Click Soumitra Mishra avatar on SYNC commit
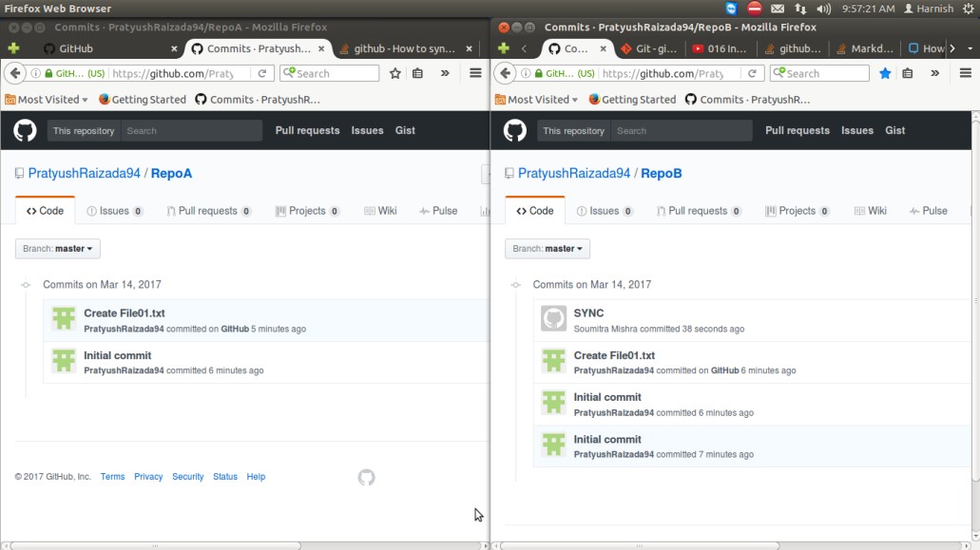This screenshot has width=980, height=550. click(554, 318)
